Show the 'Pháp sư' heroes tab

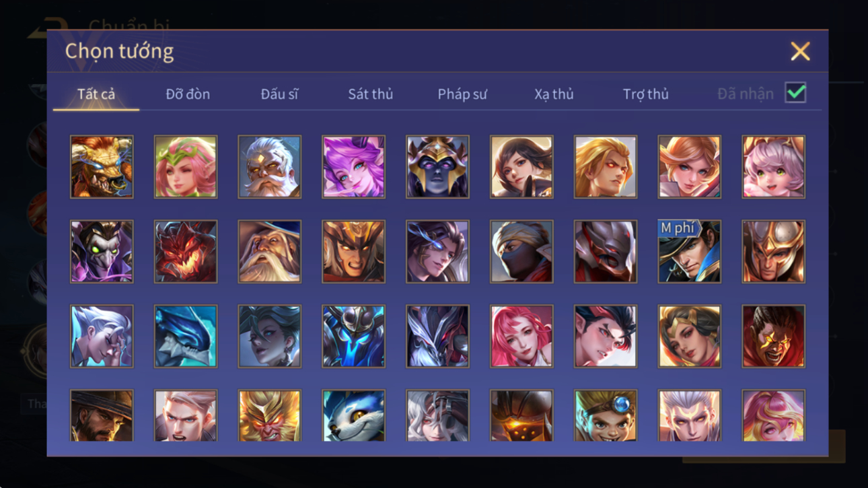(462, 94)
